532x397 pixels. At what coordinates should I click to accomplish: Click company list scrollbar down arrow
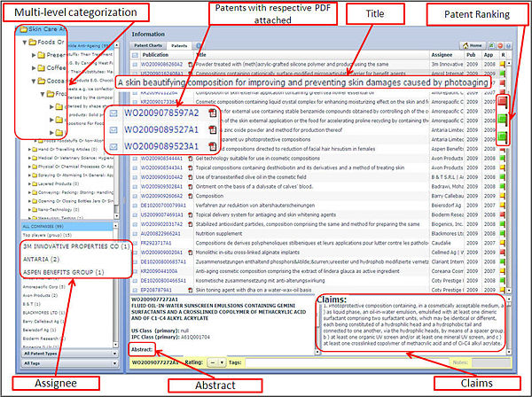click(x=115, y=345)
